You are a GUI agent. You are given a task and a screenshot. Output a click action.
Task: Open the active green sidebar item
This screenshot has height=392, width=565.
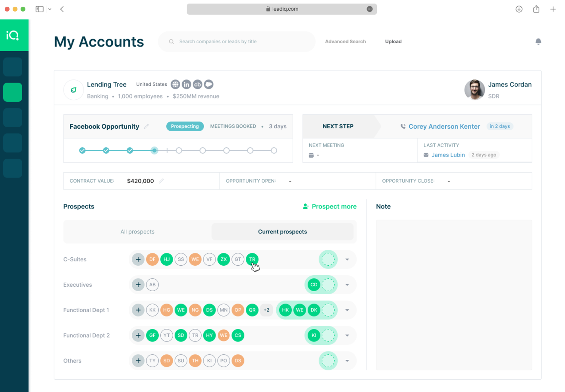coord(13,92)
